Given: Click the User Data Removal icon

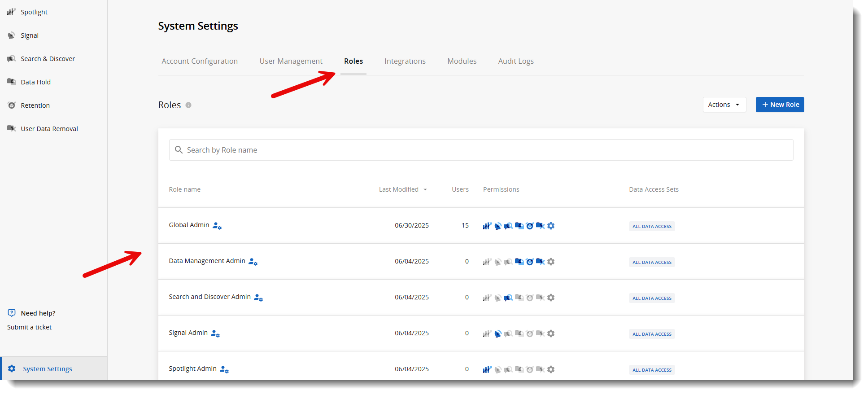Looking at the screenshot, I should 11,128.
